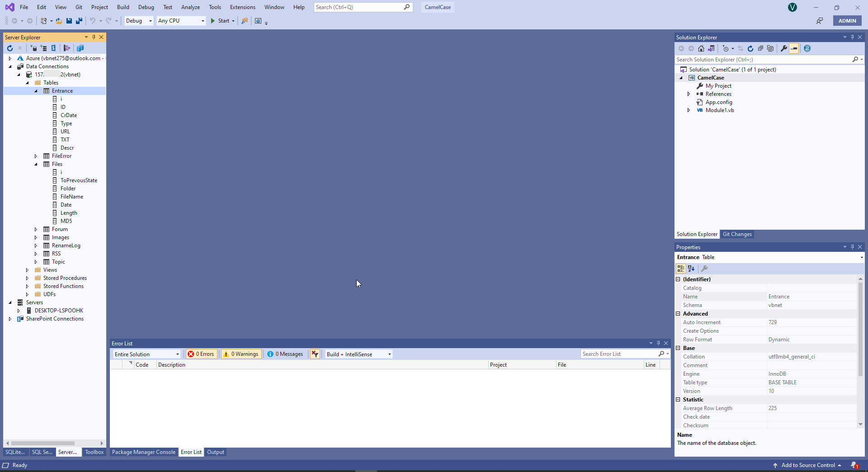868x472 pixels.
Task: Switch to the Git Changes tab
Action: [x=737, y=234]
